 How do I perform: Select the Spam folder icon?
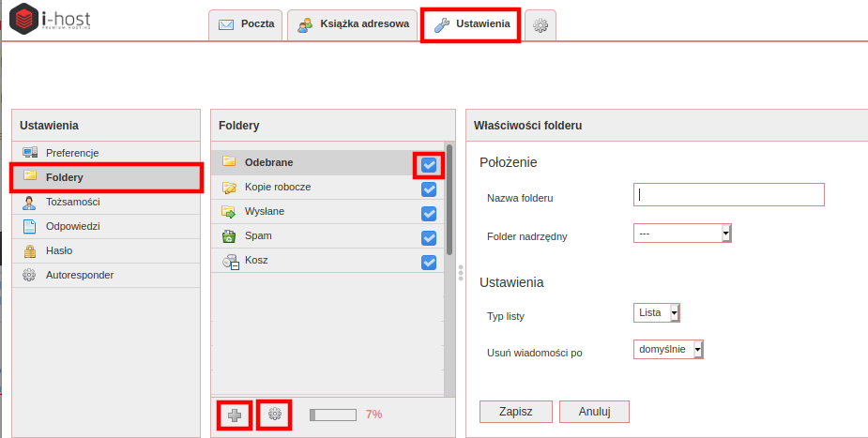click(x=229, y=236)
